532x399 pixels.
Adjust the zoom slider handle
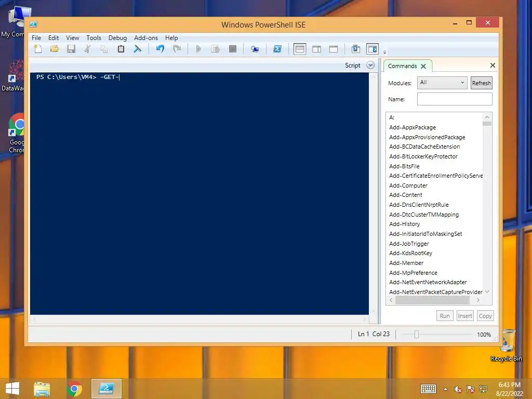[x=417, y=334]
